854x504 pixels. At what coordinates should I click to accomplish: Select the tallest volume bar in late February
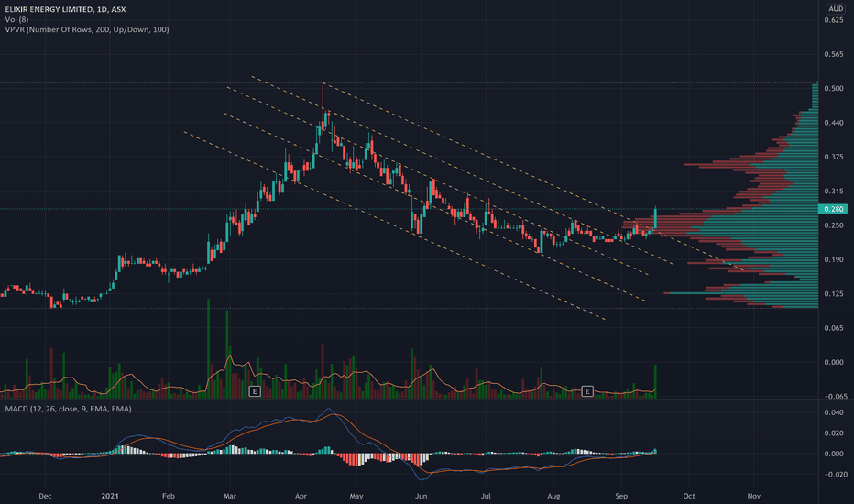point(208,349)
